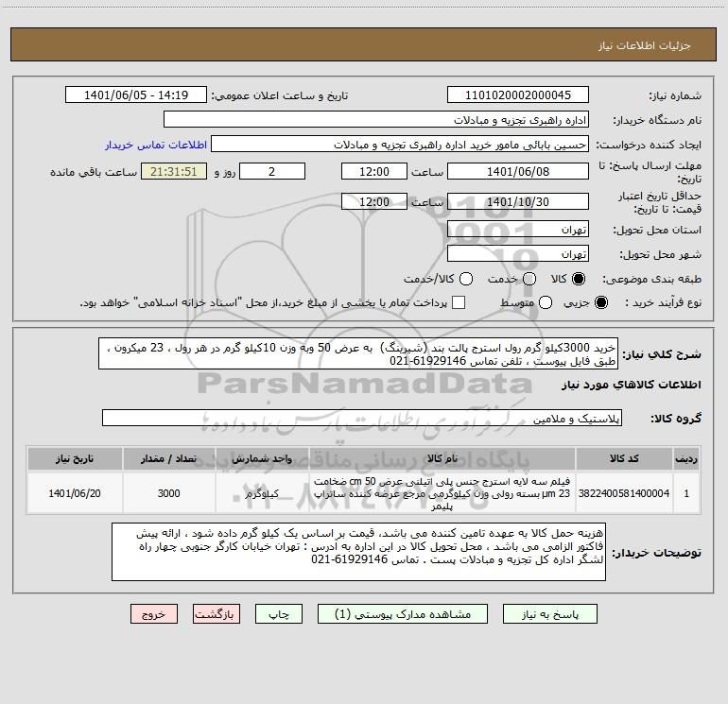Click the quantity cell 3000
This screenshot has height=704, width=728.
point(168,493)
